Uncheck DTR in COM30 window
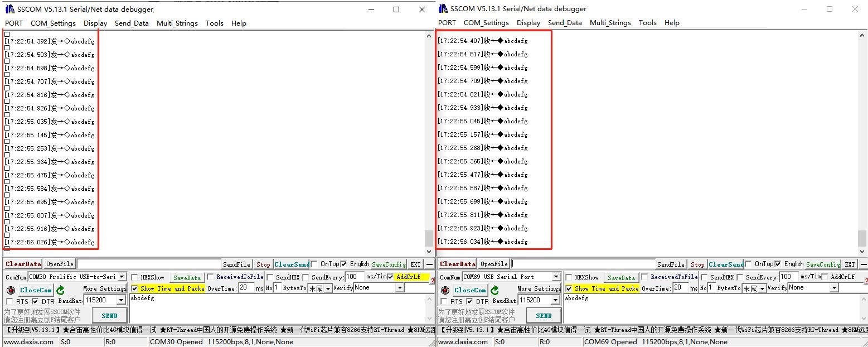 (35, 302)
